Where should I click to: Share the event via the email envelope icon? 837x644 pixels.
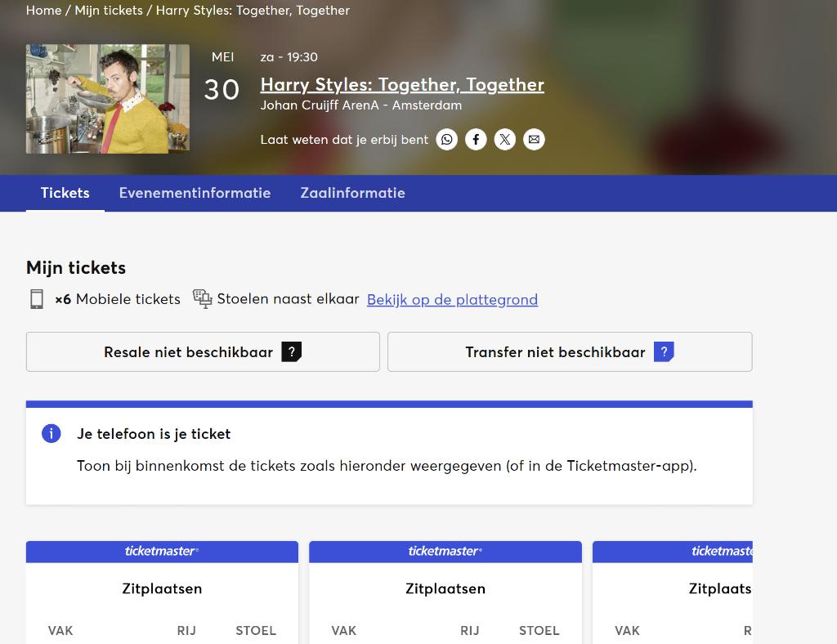[534, 140]
